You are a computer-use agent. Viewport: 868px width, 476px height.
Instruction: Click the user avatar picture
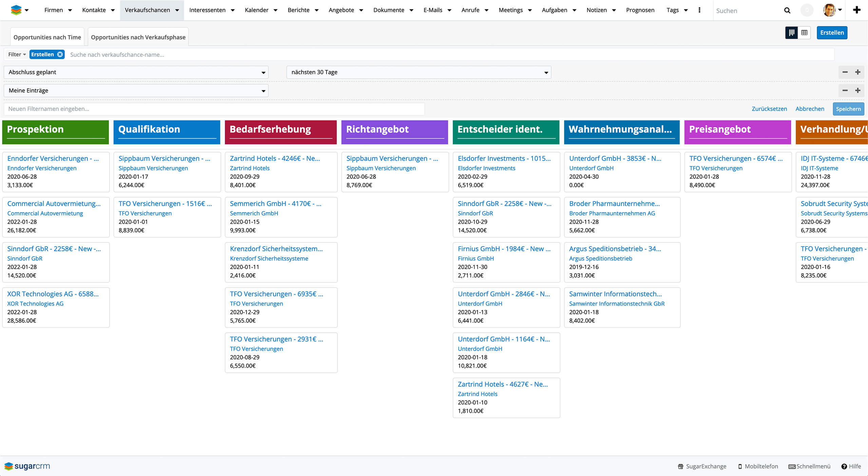click(829, 10)
